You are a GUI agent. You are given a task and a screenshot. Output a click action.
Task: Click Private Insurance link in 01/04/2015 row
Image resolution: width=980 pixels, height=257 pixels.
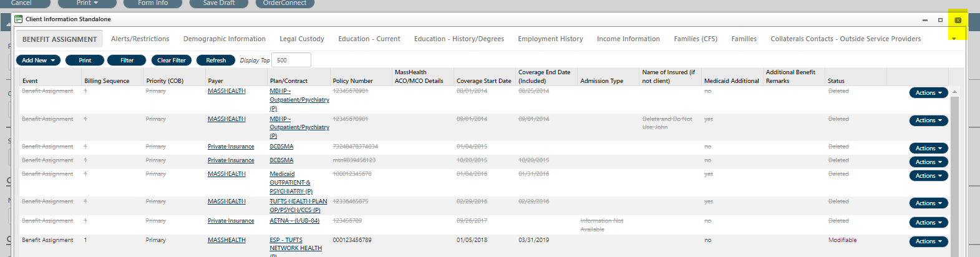(231, 147)
